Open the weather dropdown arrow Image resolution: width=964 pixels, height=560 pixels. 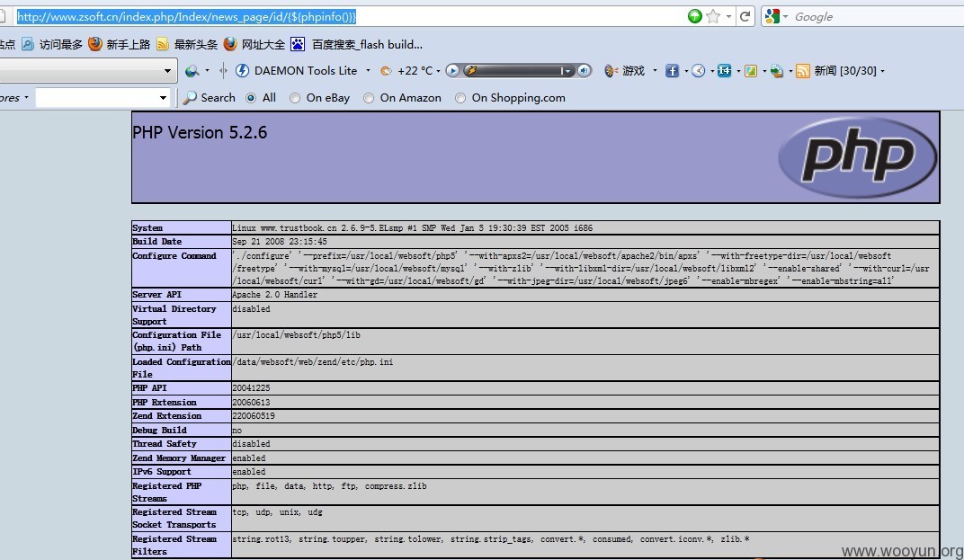pos(438,71)
